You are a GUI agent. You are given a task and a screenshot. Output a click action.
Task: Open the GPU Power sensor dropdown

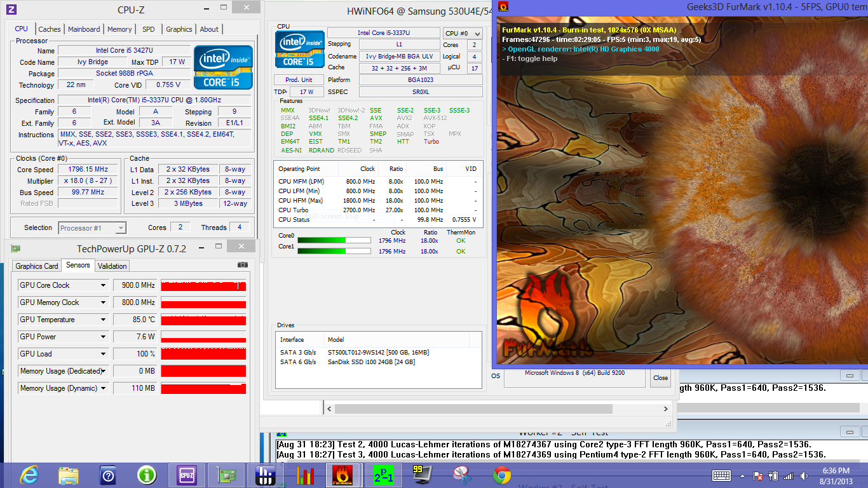[104, 337]
